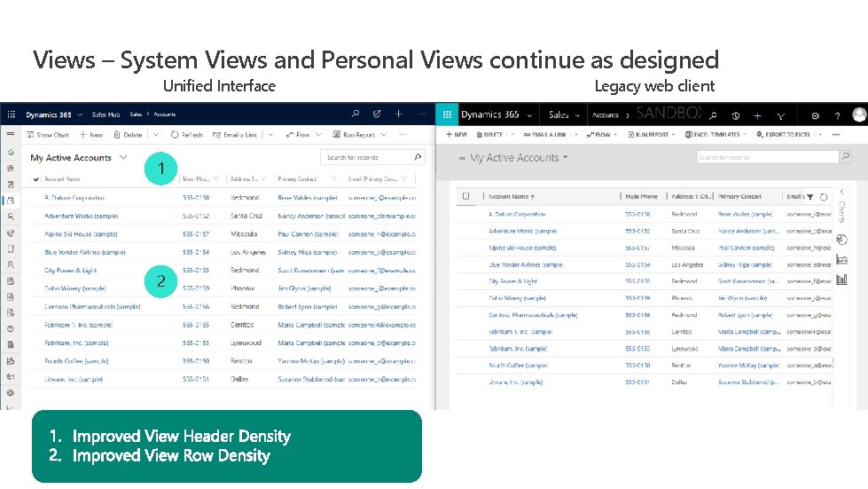The width and height of the screenshot is (868, 489).
Task: Open command bar overflow ellipsis in Unified Interface
Action: (403, 135)
